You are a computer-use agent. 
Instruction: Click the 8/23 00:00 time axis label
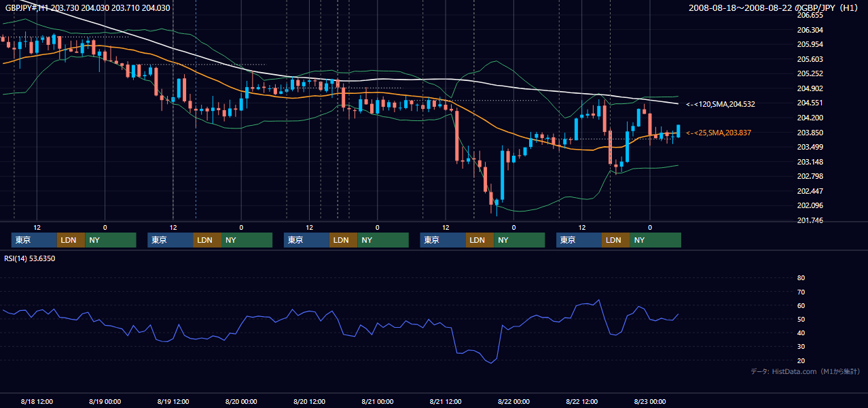click(650, 401)
